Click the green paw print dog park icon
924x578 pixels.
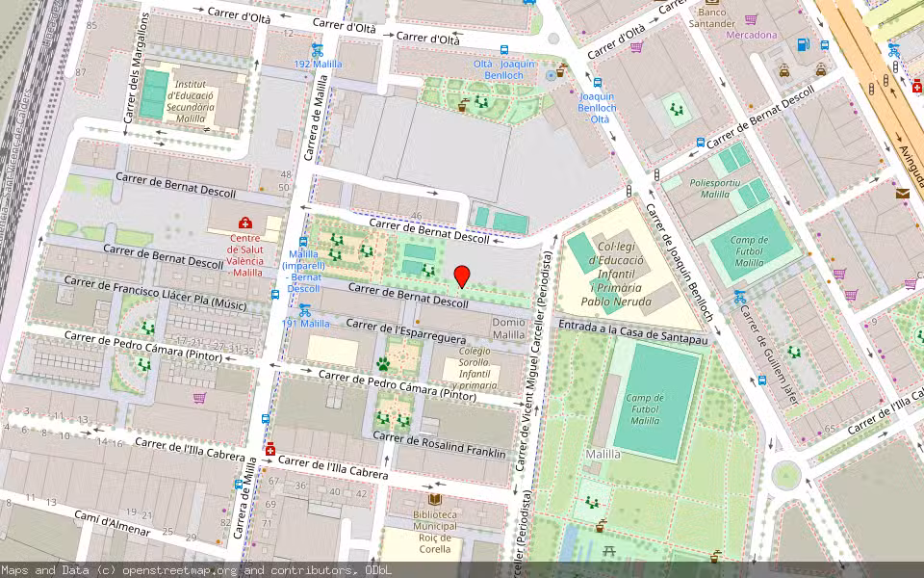pos(383,363)
